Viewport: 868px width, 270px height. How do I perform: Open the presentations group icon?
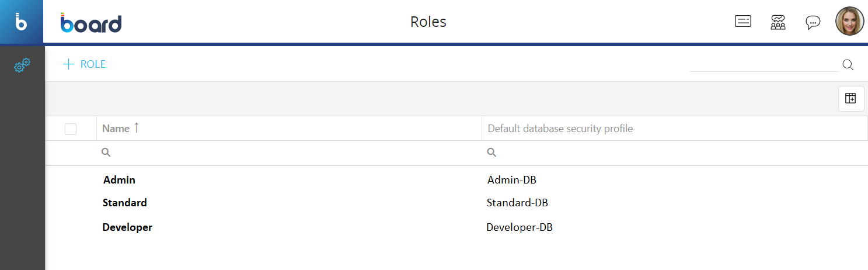(778, 22)
